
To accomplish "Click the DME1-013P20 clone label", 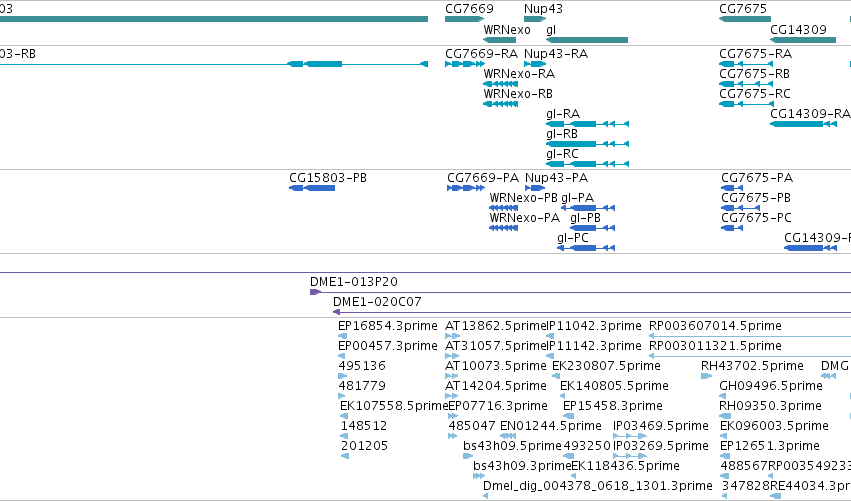I will [354, 282].
